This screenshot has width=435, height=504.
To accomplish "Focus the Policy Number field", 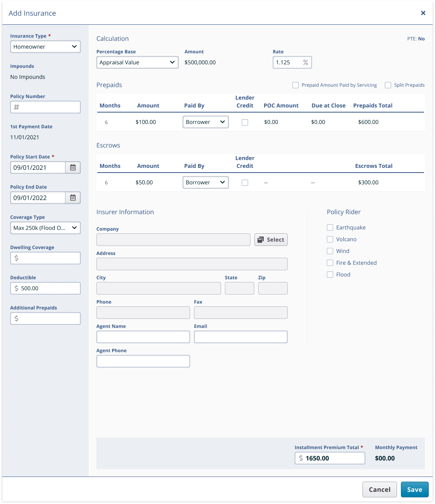I will coord(45,107).
